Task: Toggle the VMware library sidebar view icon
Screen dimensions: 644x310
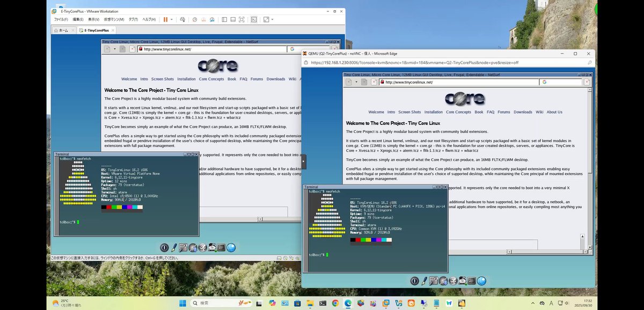Action: [224, 19]
